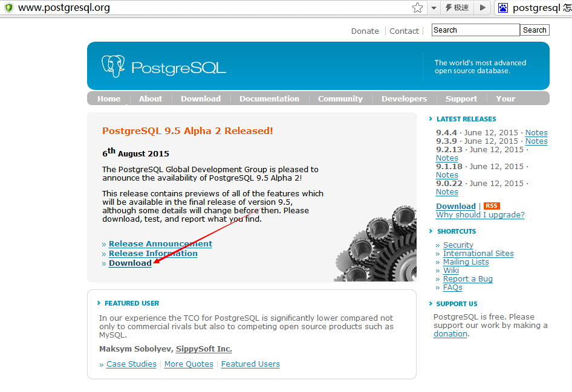Screen dimensions: 572x392
Task: Click the site Search text field
Action: coord(475,30)
